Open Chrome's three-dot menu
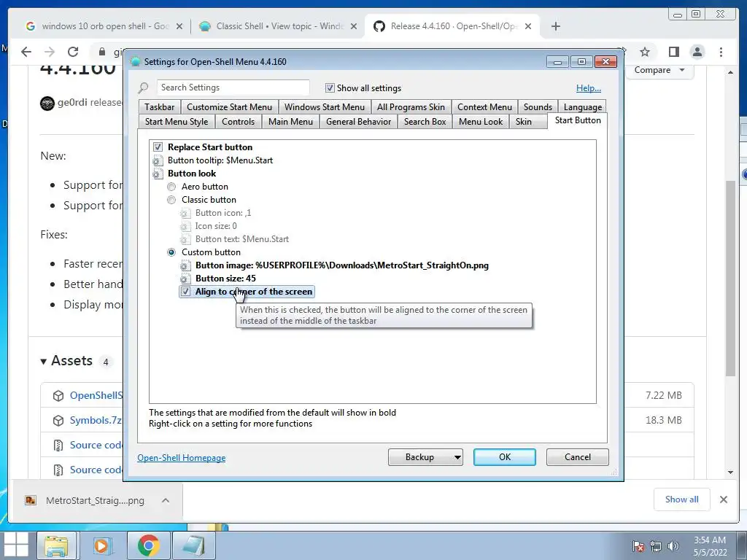747x560 pixels. click(x=721, y=52)
